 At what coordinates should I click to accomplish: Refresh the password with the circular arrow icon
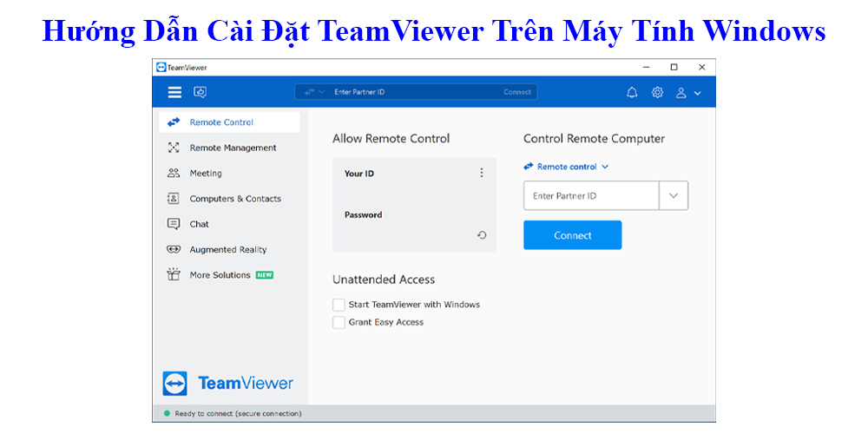click(482, 235)
